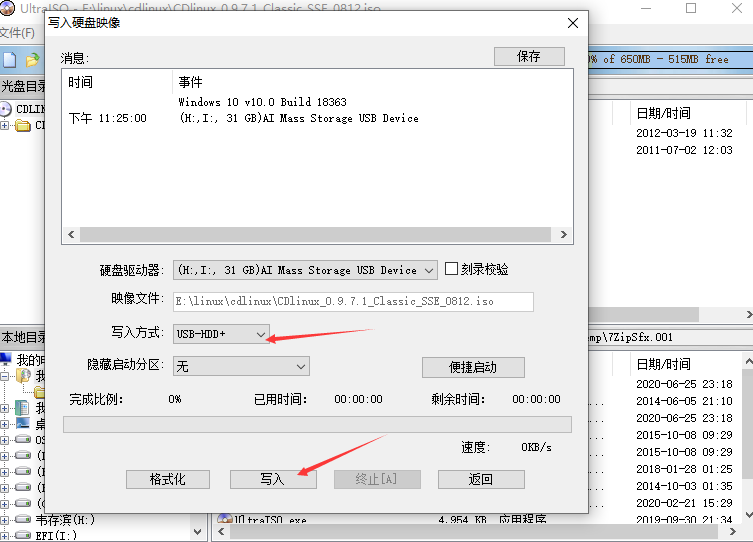The image size is (753, 542).
Task: Click local file list scroll-up arrow
Action: pos(748,361)
